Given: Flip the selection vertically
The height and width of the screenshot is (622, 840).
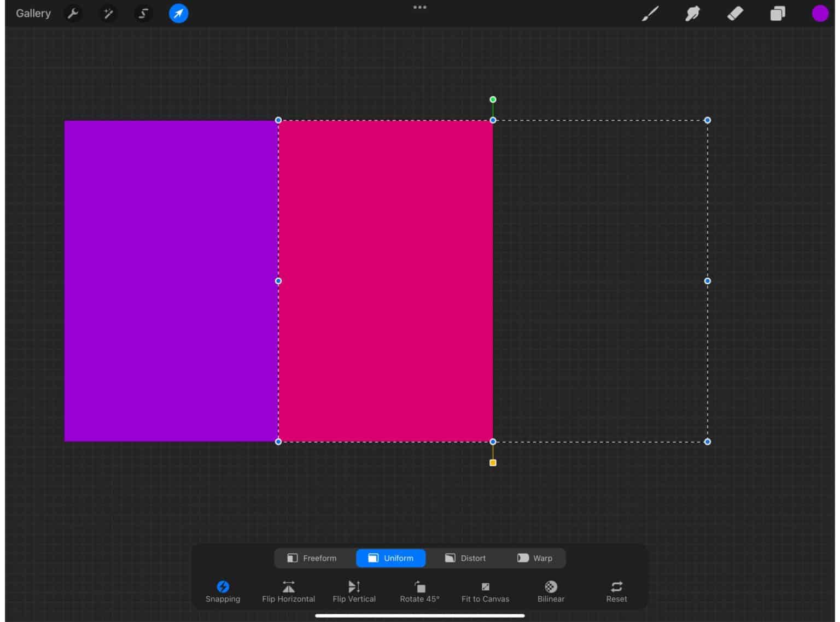Looking at the screenshot, I should pos(354,591).
